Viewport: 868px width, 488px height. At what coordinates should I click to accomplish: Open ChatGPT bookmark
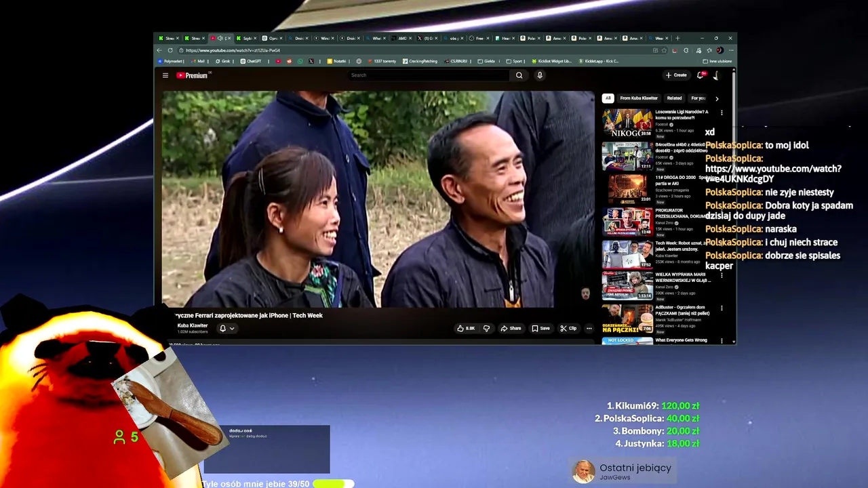coord(251,61)
